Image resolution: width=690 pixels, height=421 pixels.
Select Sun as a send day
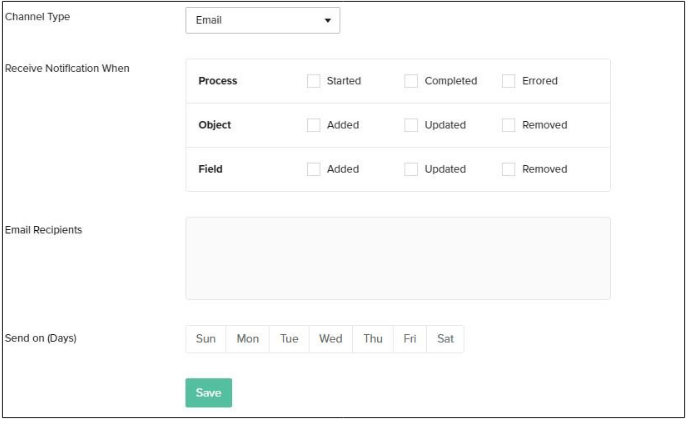[206, 339]
